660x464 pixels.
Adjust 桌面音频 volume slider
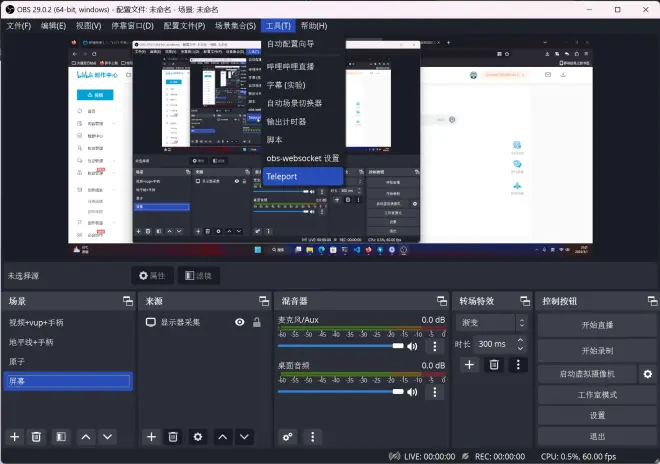coord(341,392)
